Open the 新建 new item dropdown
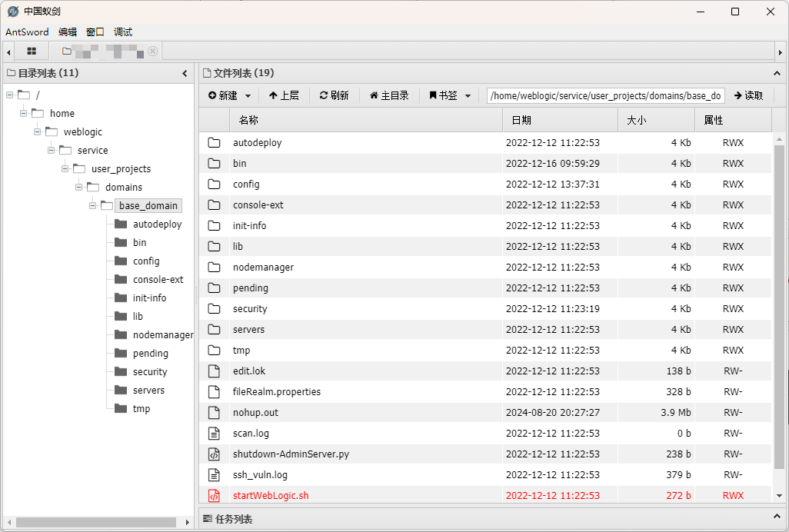 tap(230, 95)
